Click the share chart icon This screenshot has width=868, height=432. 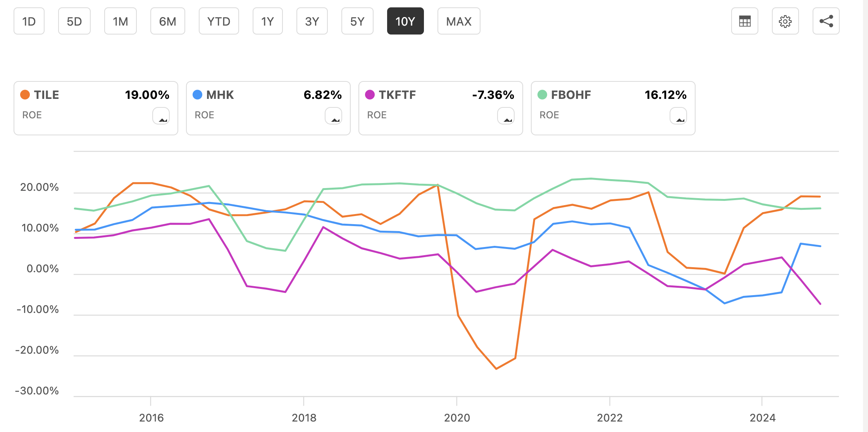tap(826, 21)
